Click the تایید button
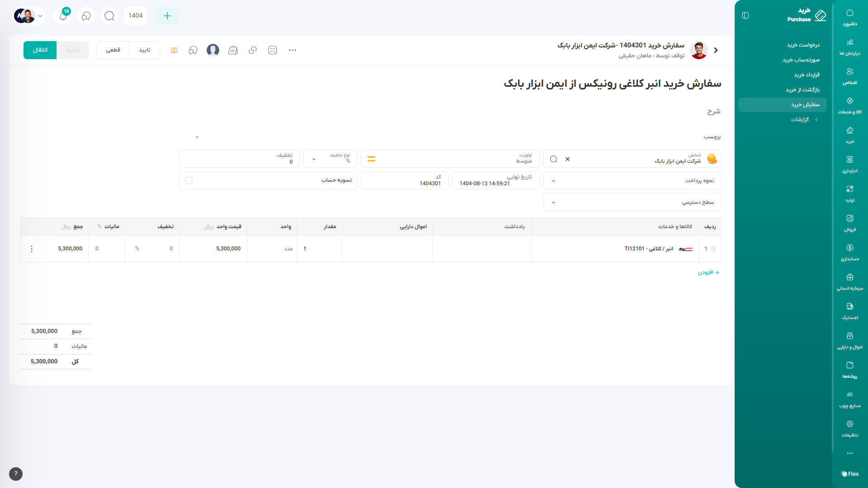 coord(145,50)
